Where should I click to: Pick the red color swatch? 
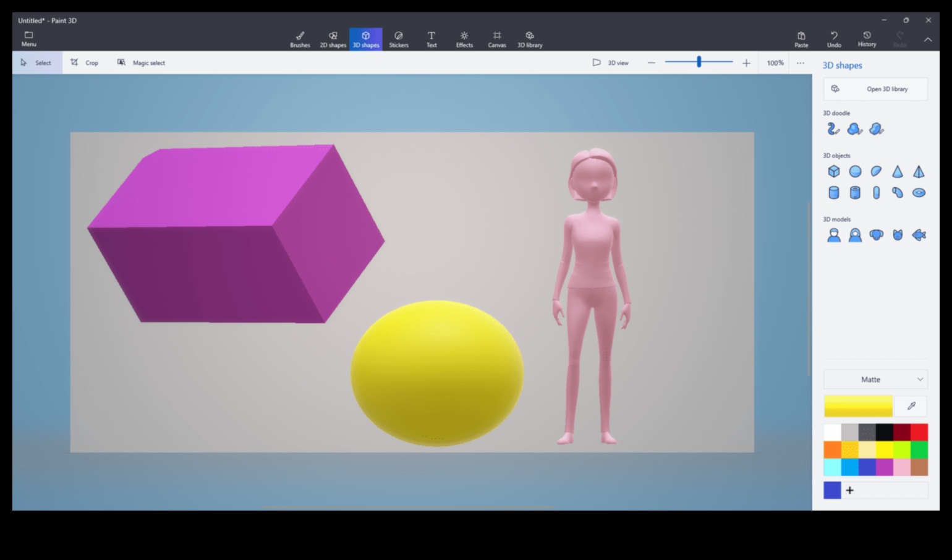click(919, 432)
